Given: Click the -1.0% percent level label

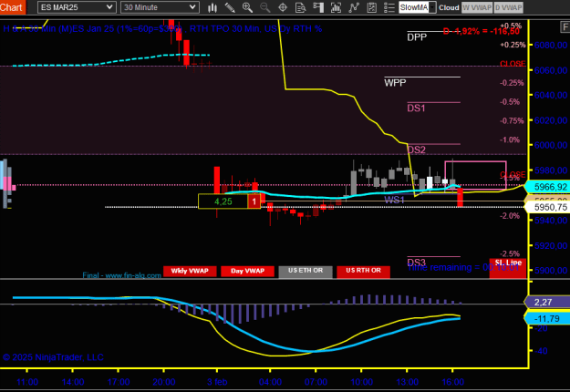Looking at the screenshot, I should click(510, 139).
